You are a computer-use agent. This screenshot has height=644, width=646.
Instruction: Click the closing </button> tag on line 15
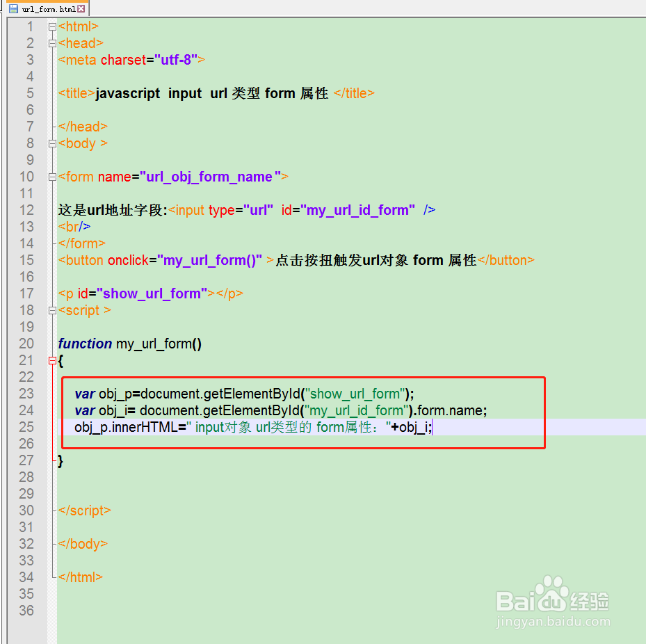point(506,260)
